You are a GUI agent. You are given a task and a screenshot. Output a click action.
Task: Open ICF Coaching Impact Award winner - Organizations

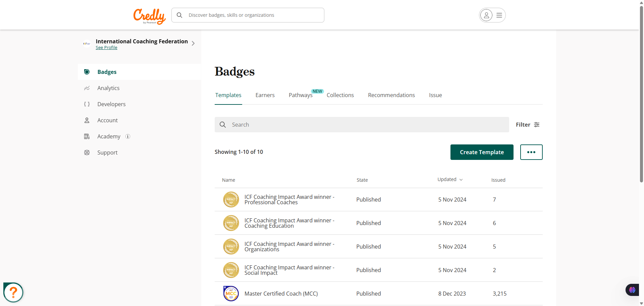tap(289, 247)
